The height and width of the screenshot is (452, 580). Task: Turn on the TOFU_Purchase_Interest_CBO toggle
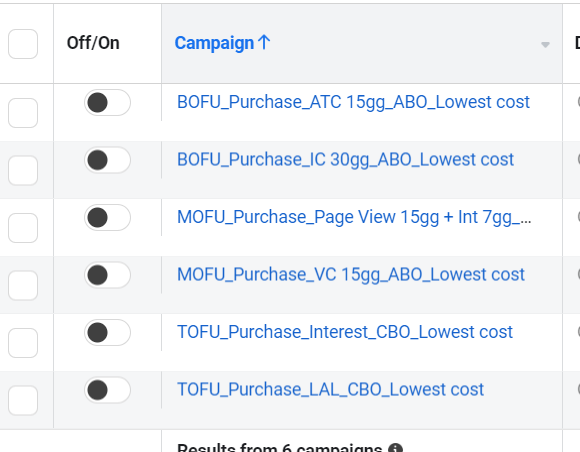point(107,333)
